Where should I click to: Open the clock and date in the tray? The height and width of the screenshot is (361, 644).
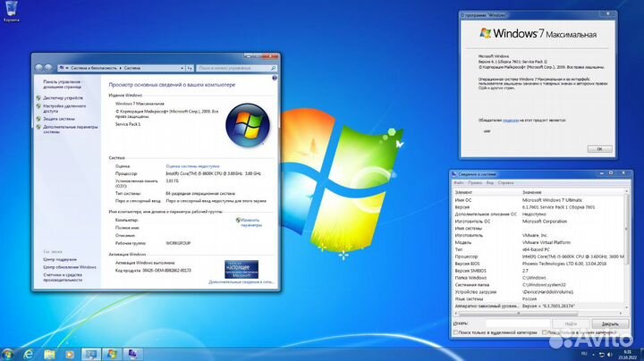627,355
